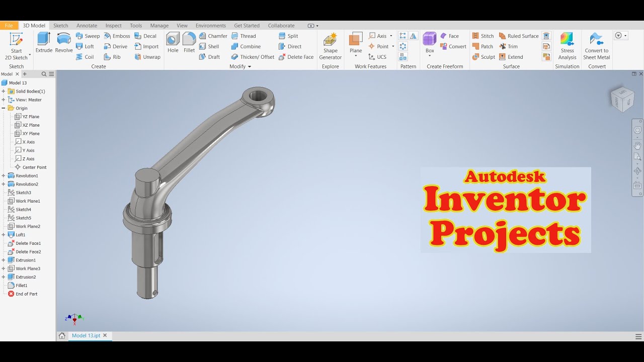Select Sketch3 in the browser
The image size is (644, 362).
pos(20,193)
